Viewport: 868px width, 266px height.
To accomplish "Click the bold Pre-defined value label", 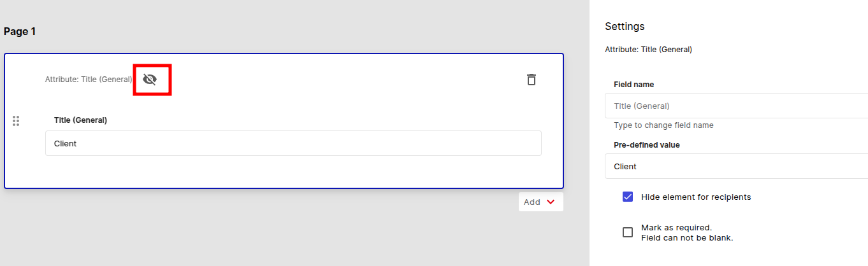I will [x=647, y=145].
